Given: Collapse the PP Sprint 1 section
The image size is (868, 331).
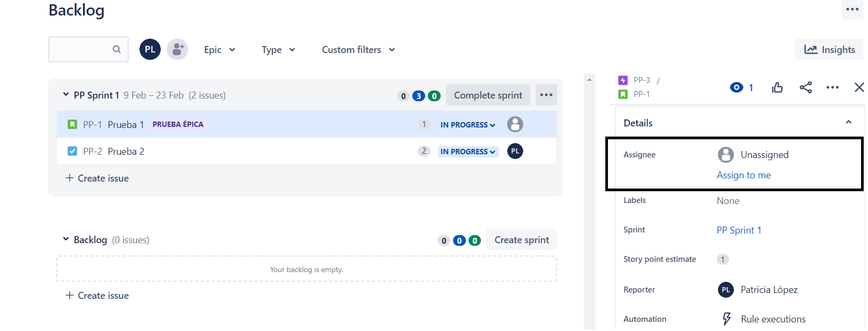Looking at the screenshot, I should coord(66,95).
